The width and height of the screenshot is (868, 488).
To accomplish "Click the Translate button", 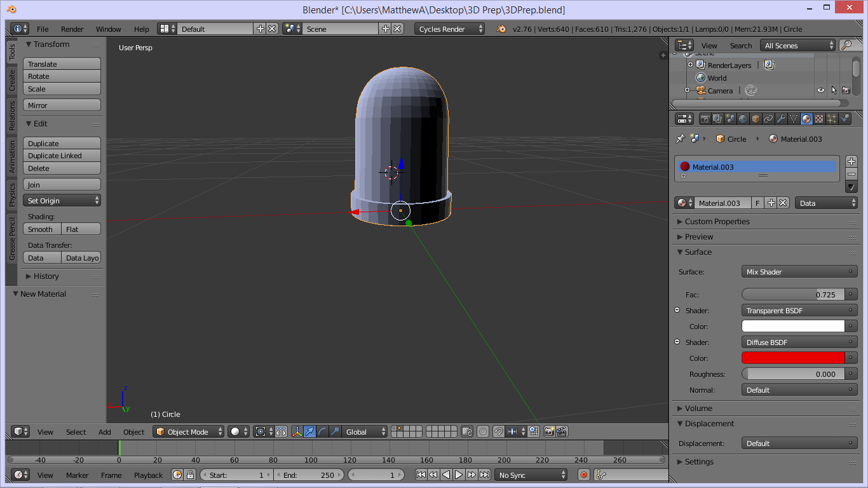I will 62,64.
